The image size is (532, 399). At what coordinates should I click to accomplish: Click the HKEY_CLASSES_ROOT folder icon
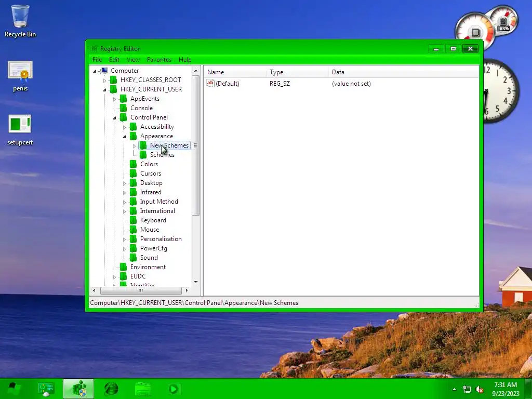(114, 80)
